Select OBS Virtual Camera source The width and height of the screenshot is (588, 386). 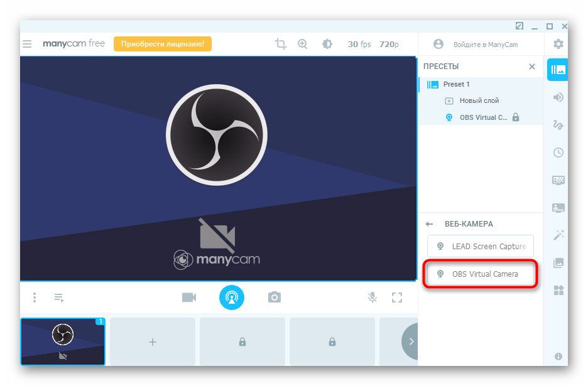click(x=481, y=274)
